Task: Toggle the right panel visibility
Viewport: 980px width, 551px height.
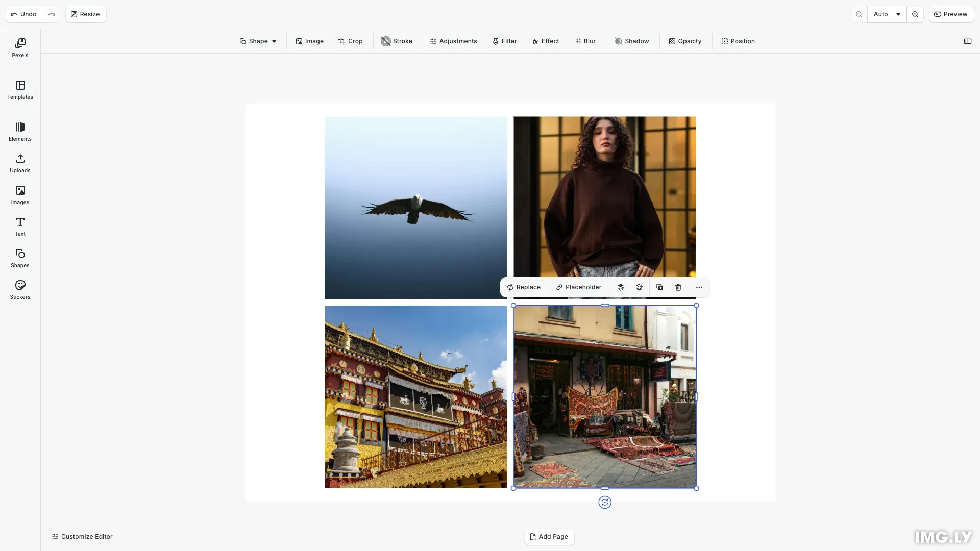Action: coord(968,41)
